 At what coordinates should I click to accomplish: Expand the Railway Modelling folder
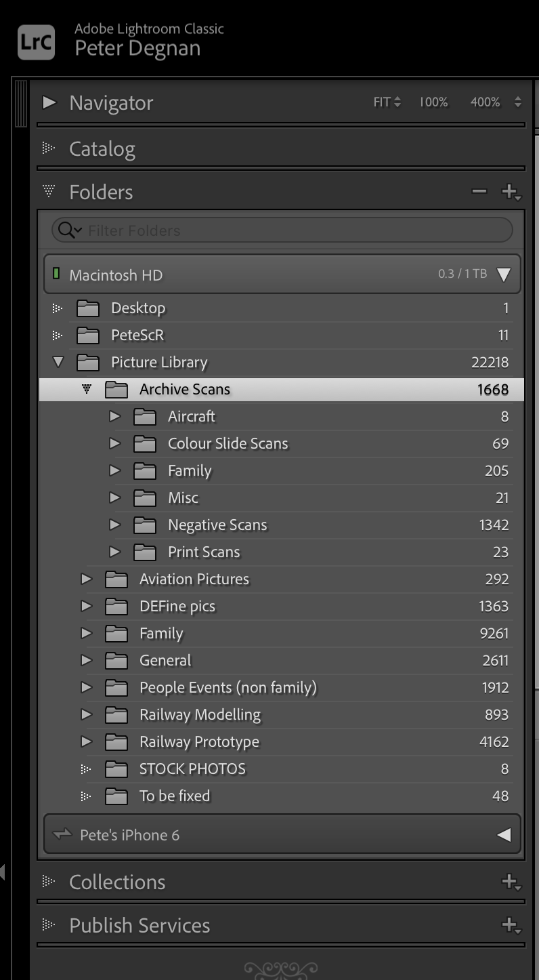[x=86, y=714]
